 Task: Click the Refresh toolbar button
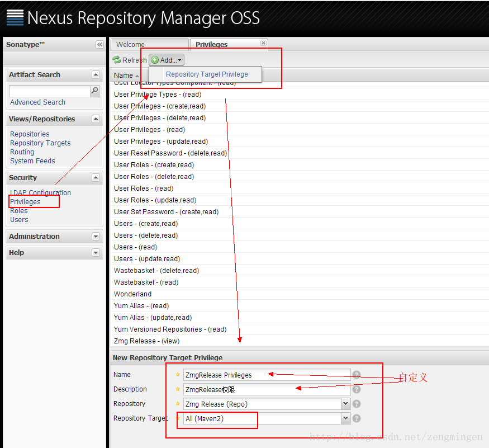[130, 60]
